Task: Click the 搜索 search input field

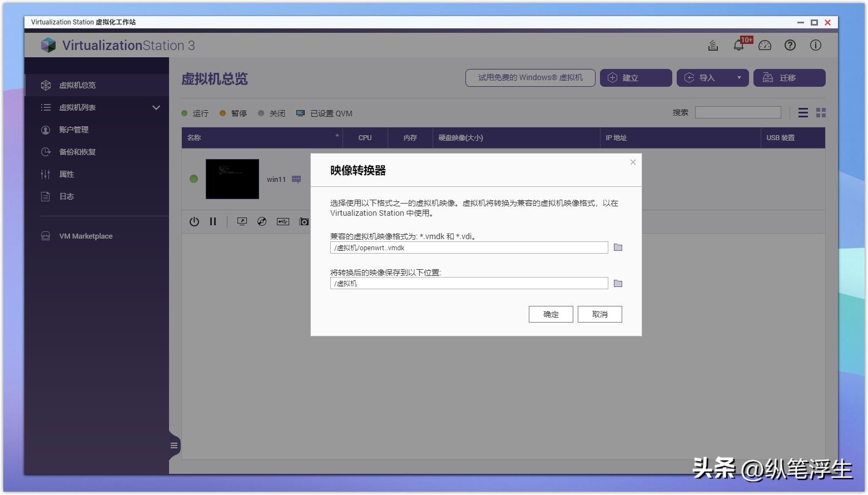Action: click(738, 112)
